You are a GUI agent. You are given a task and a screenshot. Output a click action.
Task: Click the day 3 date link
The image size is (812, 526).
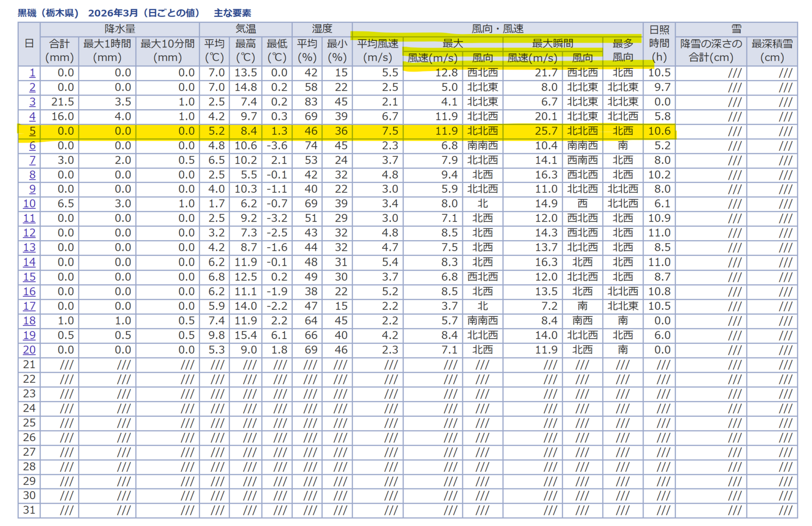coord(32,102)
